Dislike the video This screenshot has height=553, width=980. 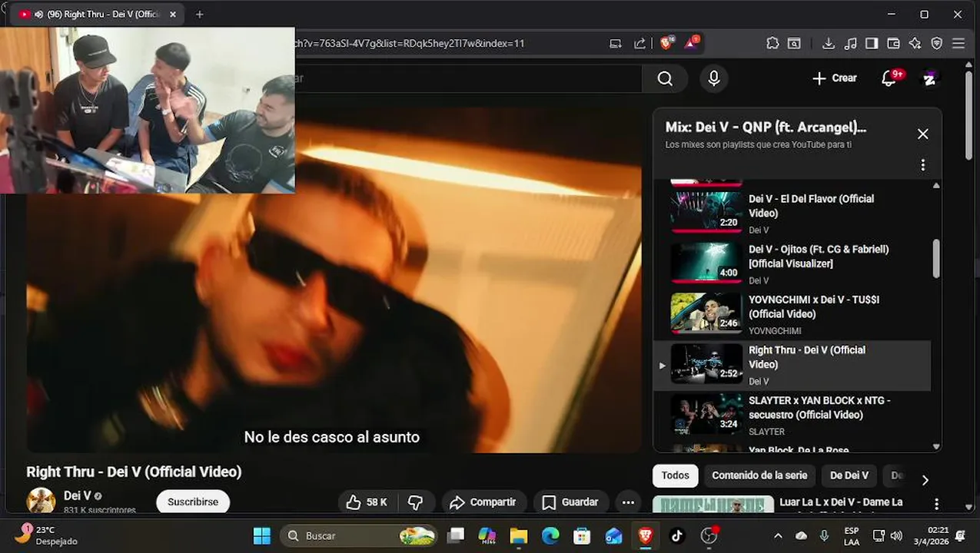coord(416,502)
